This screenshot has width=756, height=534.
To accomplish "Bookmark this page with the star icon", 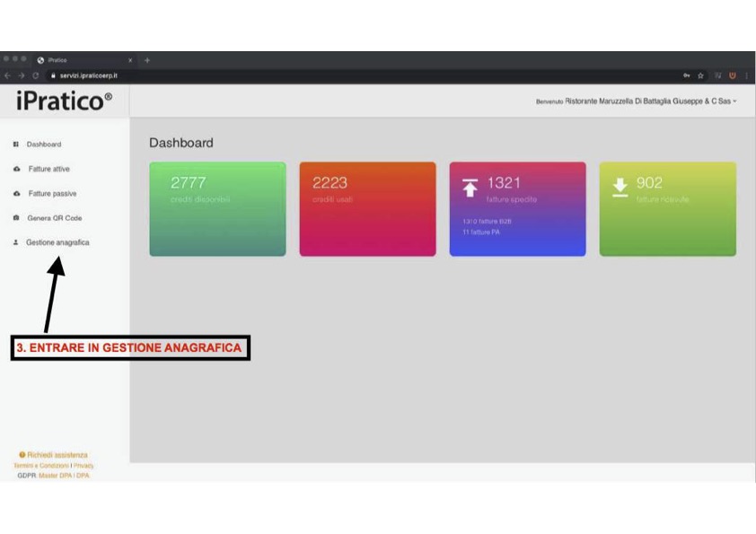I will point(700,75).
